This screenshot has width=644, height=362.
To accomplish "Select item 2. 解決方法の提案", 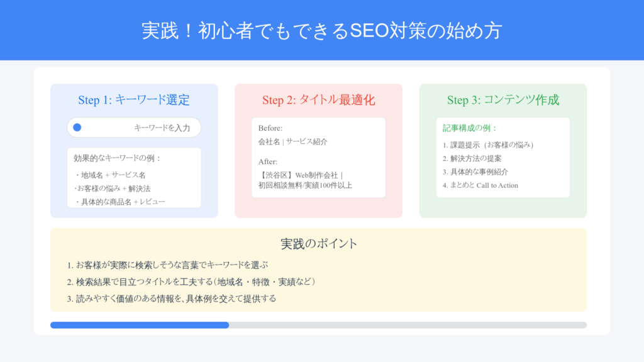I will pyautogui.click(x=472, y=158).
